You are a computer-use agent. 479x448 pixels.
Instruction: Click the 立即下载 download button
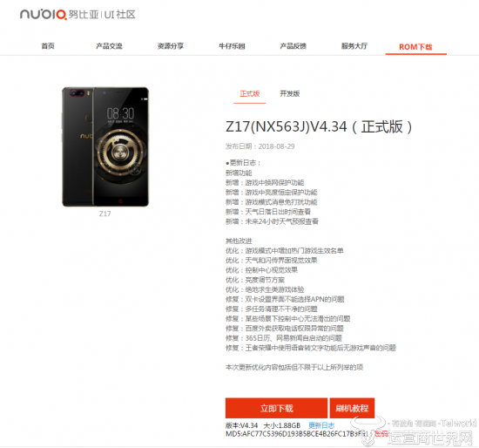276,408
